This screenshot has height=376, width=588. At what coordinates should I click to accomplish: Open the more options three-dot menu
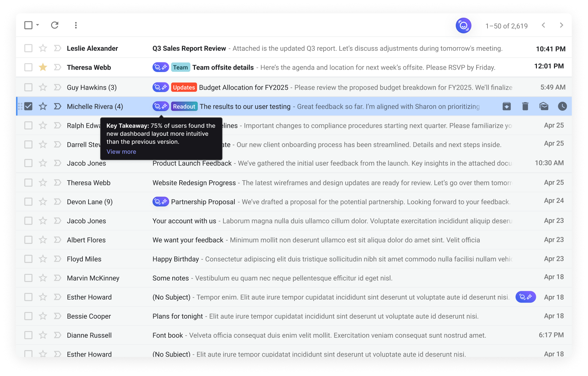point(76,25)
